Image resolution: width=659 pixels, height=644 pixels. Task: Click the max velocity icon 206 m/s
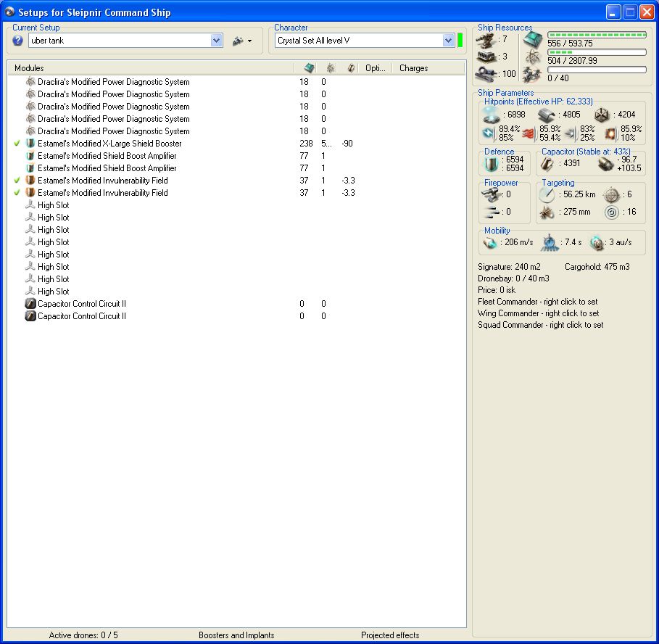(x=490, y=242)
